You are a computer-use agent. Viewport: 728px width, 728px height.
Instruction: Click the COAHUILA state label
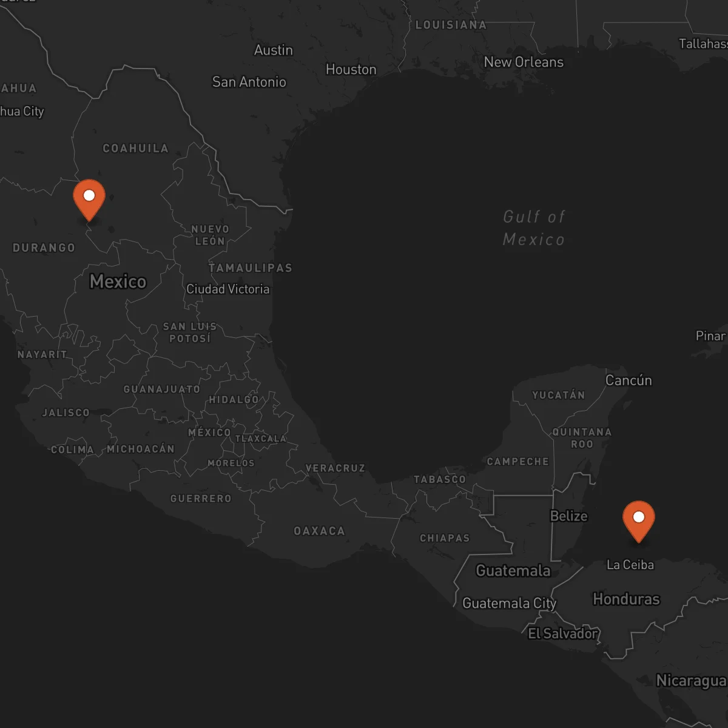tap(135, 149)
